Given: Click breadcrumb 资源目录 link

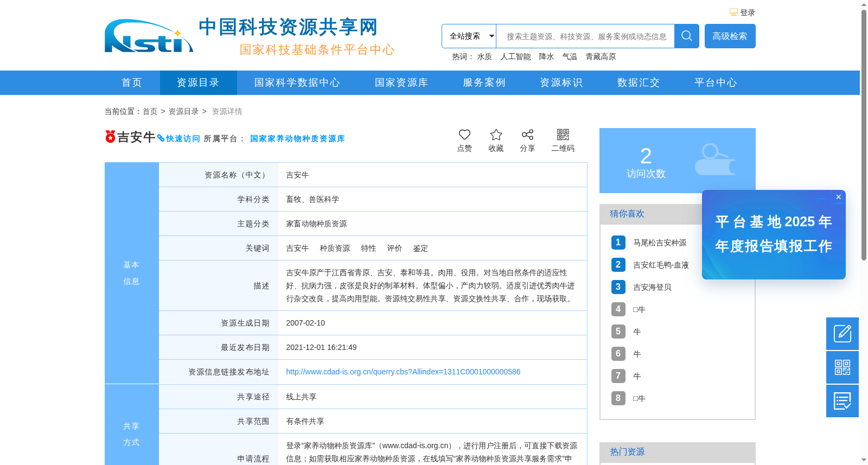Looking at the screenshot, I should [x=183, y=111].
